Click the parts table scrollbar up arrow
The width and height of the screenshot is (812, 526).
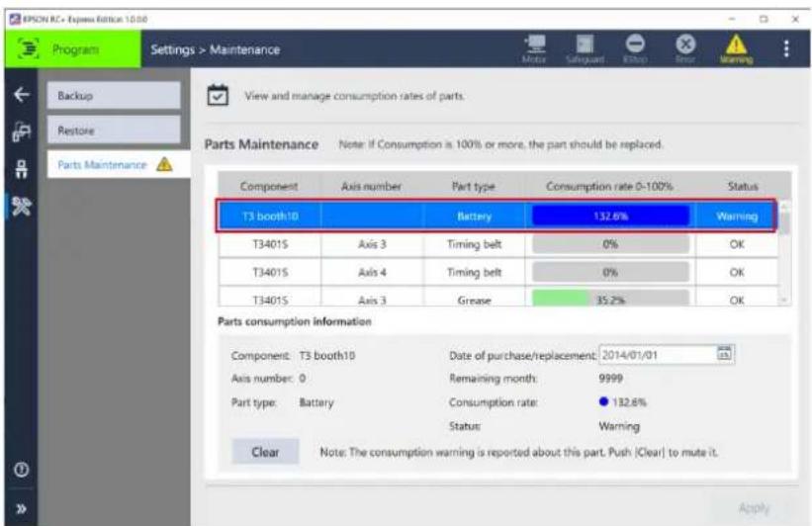coord(785,206)
